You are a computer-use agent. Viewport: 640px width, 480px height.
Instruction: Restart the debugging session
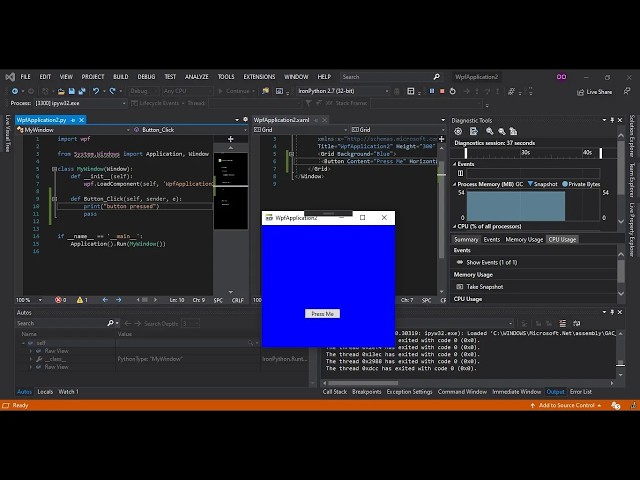point(452,91)
